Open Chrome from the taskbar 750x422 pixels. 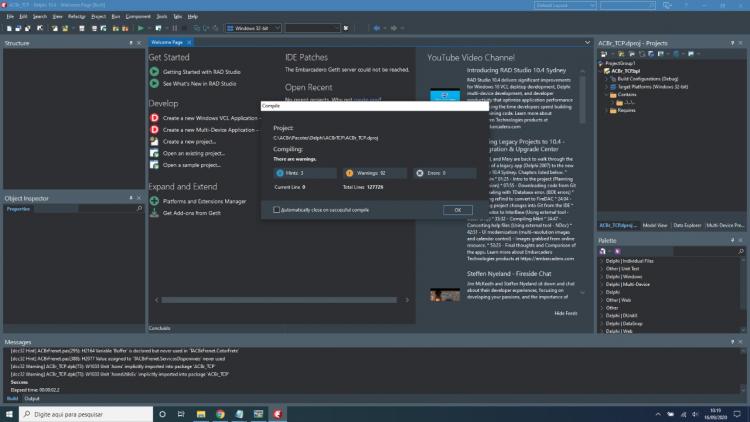220,414
